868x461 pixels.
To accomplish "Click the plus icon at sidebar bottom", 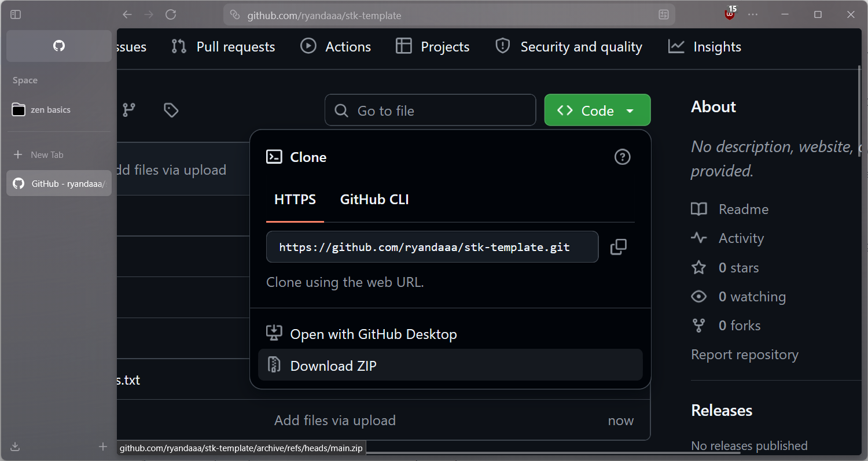I will pyautogui.click(x=103, y=447).
